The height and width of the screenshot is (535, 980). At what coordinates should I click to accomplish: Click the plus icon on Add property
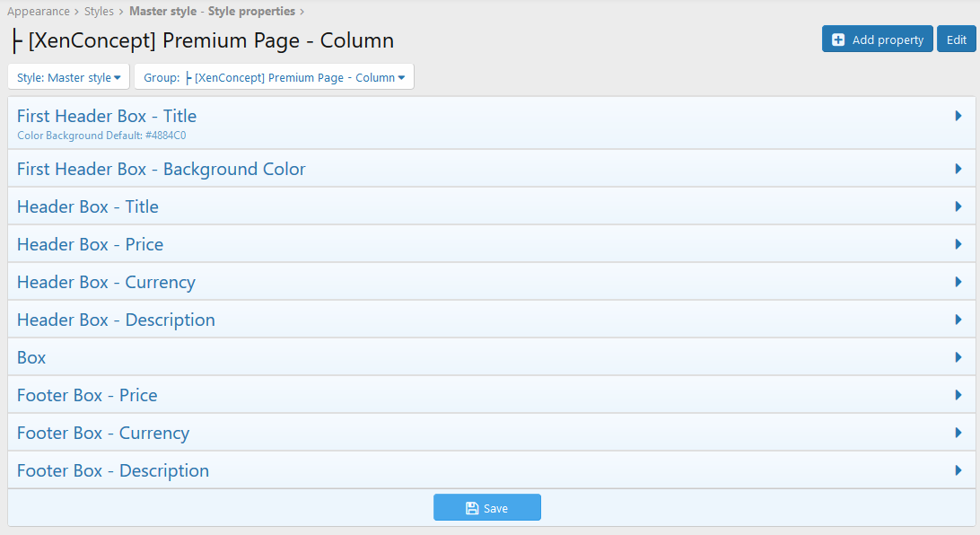(838, 39)
